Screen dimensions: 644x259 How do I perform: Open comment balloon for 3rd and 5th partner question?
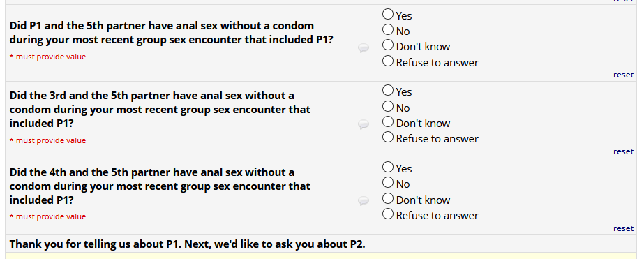[x=363, y=124]
